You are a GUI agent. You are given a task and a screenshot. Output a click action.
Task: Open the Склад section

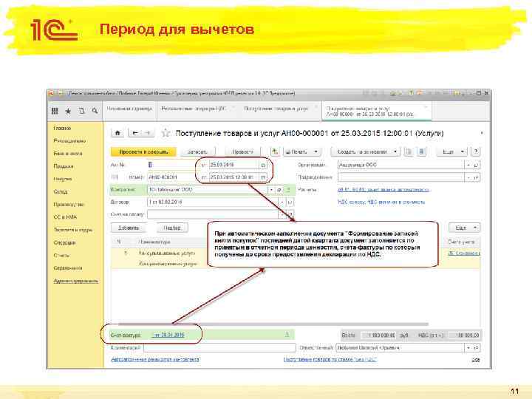(61, 191)
